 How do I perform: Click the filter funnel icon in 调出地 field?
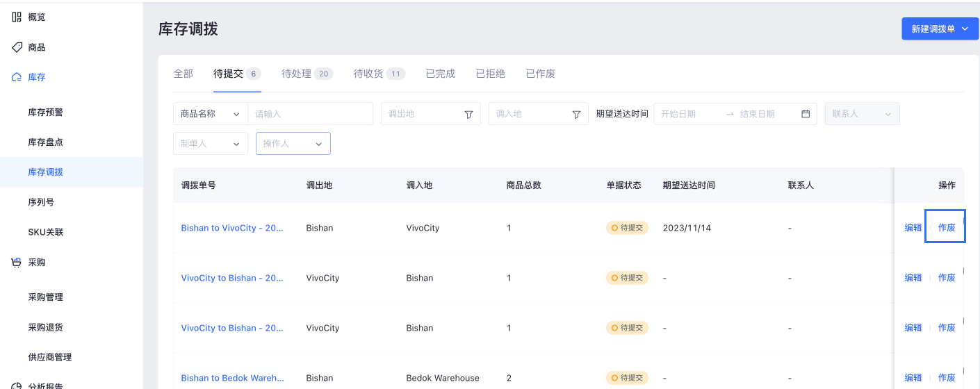click(x=468, y=114)
